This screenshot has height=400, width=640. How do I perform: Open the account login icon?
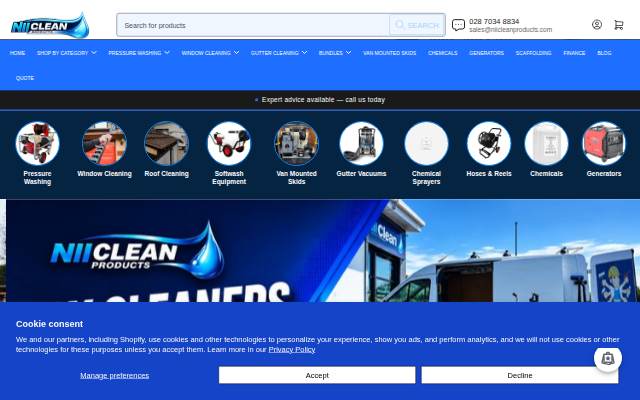click(597, 25)
